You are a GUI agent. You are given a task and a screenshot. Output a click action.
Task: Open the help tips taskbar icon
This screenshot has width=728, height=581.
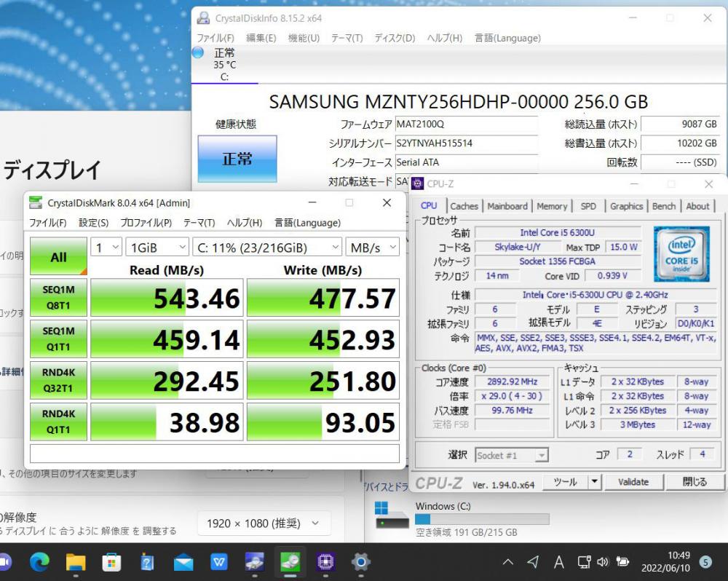point(147,562)
